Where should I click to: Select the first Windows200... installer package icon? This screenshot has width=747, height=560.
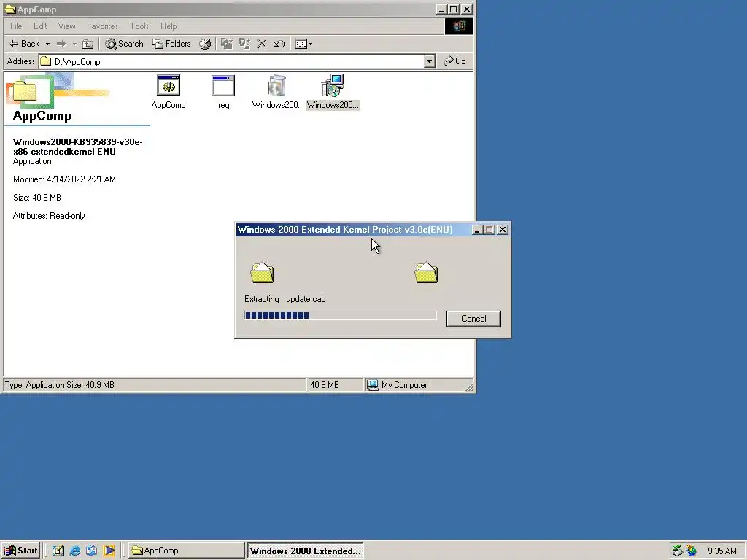[277, 92]
